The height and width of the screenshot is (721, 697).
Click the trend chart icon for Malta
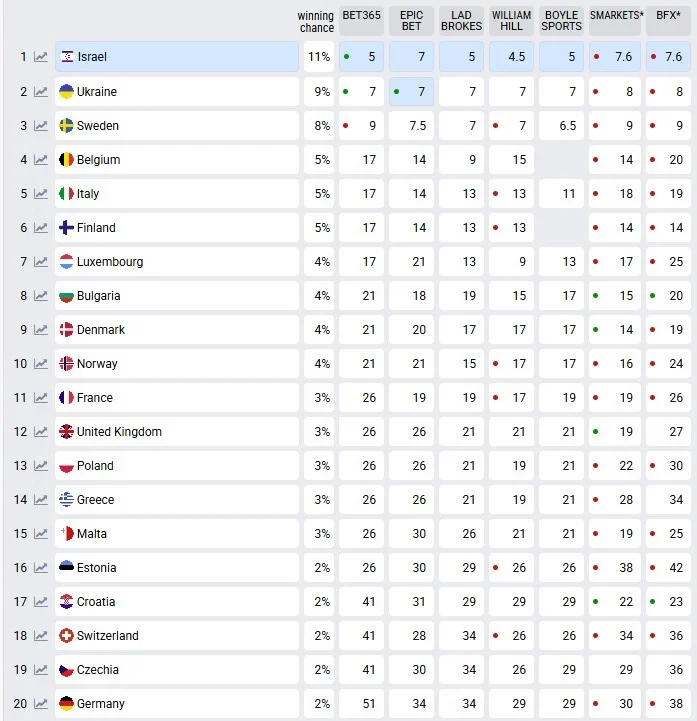coord(41,534)
